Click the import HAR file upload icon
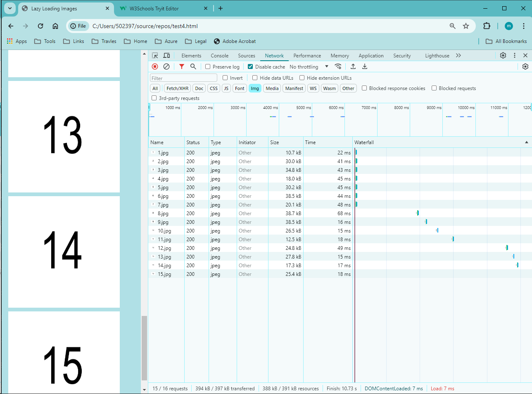 [353, 66]
